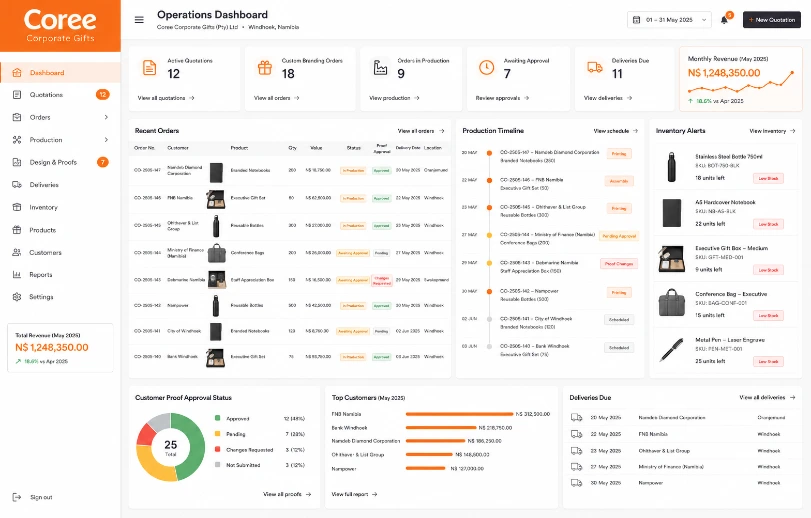Open Inventory in the sidebar
This screenshot has width=811, height=518.
[x=60, y=207]
